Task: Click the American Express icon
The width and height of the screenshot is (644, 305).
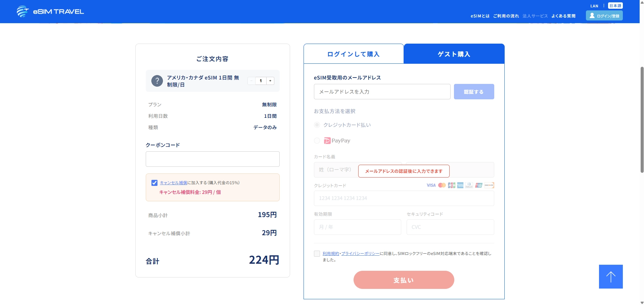Action: pyautogui.click(x=460, y=185)
